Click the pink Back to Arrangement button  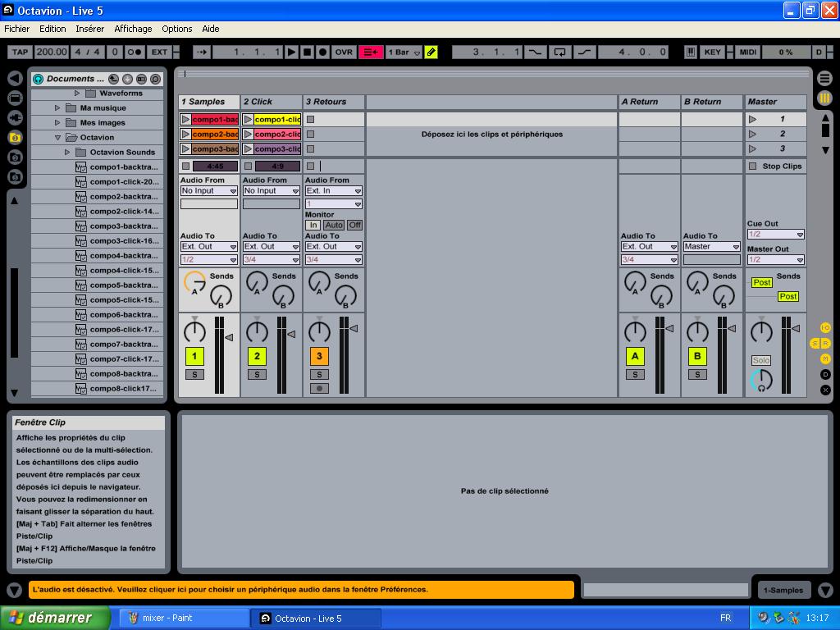(371, 52)
